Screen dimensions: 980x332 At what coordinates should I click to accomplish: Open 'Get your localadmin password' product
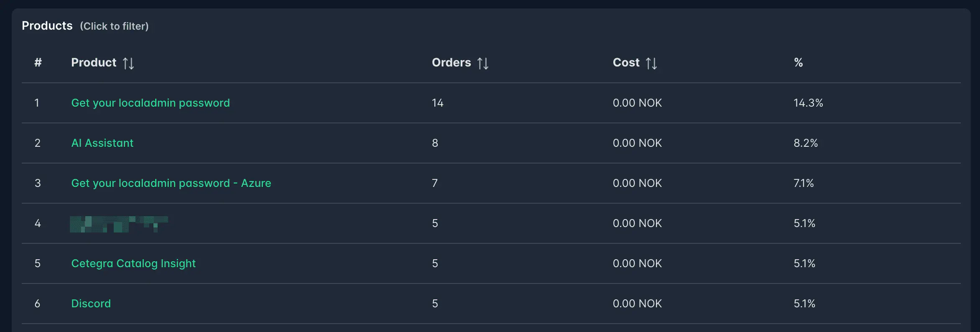coord(151,102)
